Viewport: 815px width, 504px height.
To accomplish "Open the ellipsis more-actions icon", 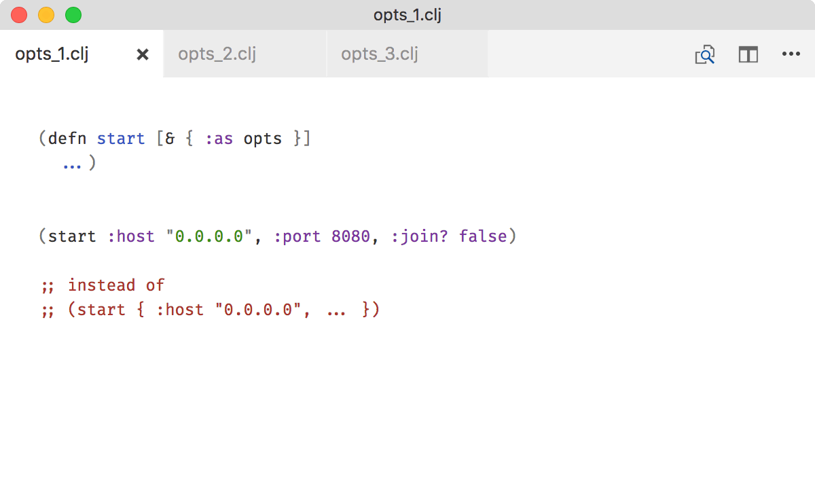I will click(791, 54).
